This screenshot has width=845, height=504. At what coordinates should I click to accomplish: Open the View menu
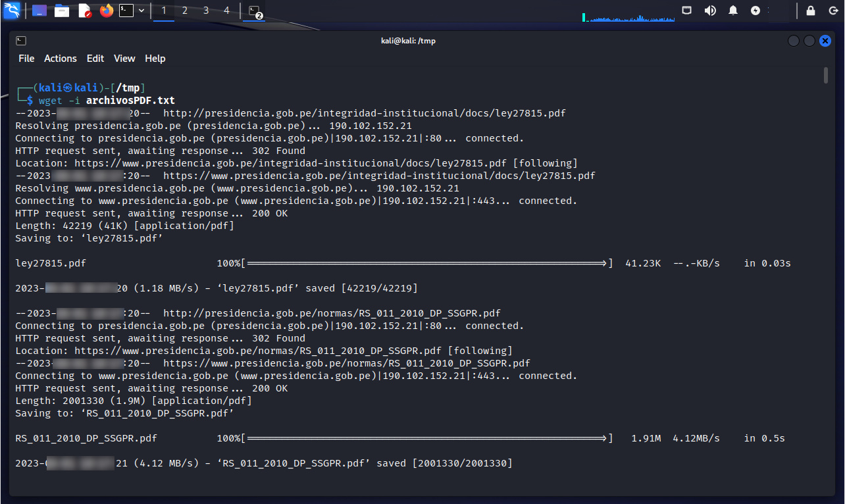click(124, 59)
